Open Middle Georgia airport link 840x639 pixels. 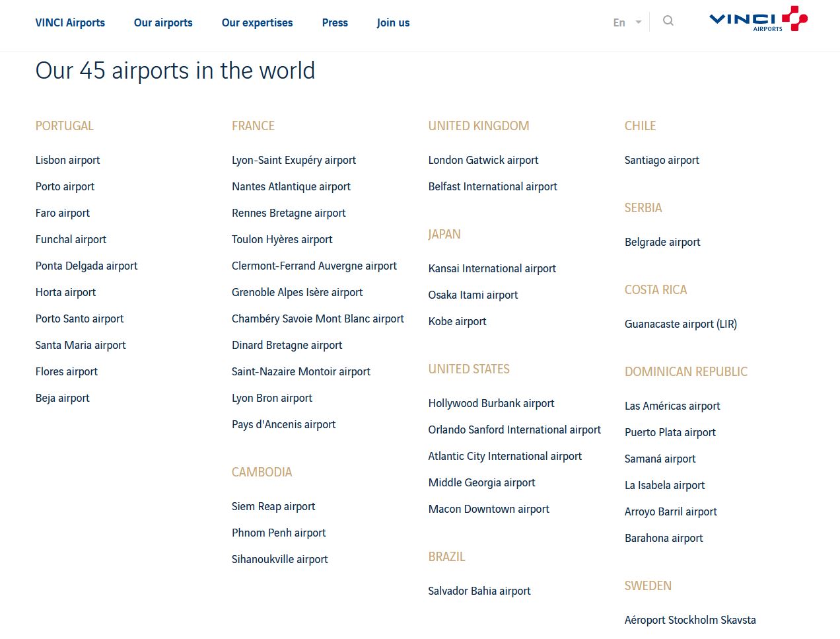pos(481,482)
